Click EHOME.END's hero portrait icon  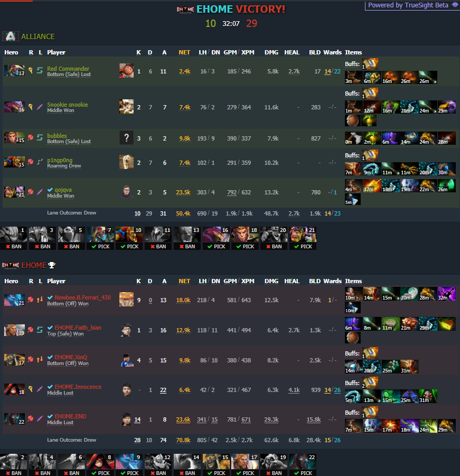[14, 418]
